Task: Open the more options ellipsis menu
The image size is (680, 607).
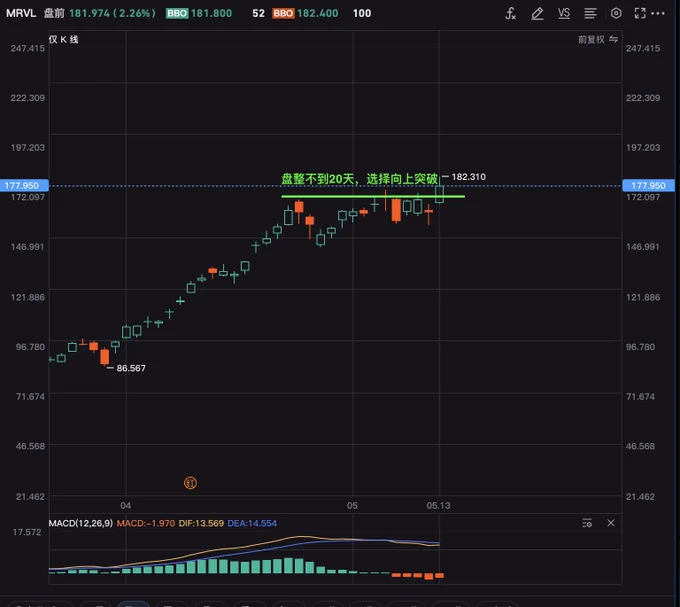Action: coord(658,13)
